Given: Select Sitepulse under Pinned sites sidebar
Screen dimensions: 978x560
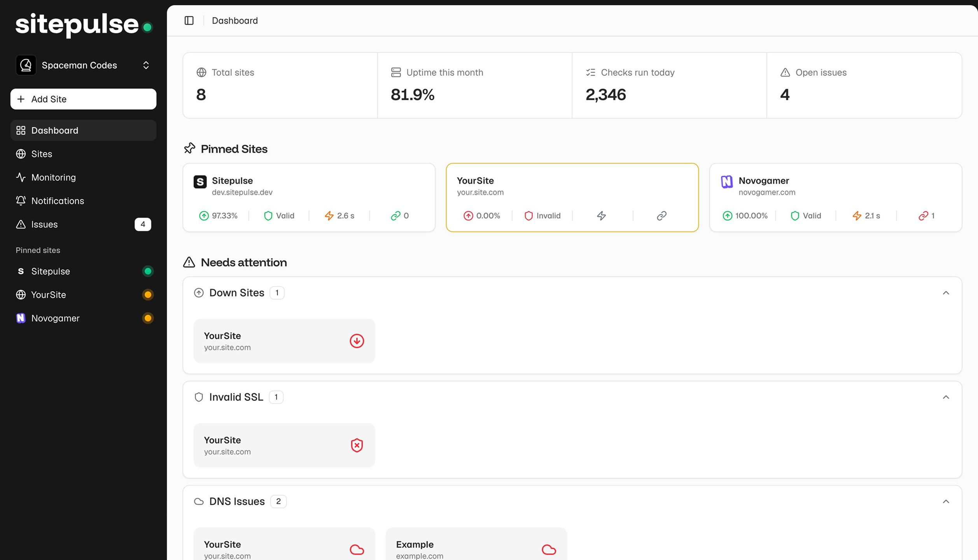Looking at the screenshot, I should click(83, 271).
